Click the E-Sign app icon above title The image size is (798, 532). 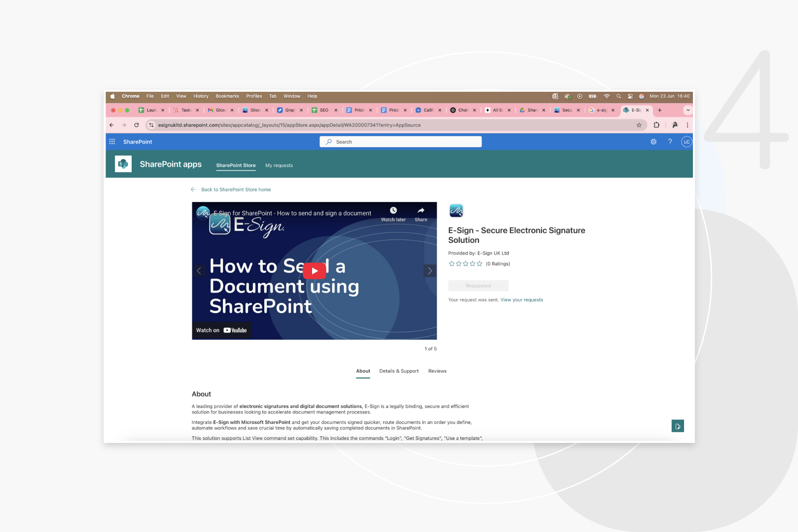(456, 211)
